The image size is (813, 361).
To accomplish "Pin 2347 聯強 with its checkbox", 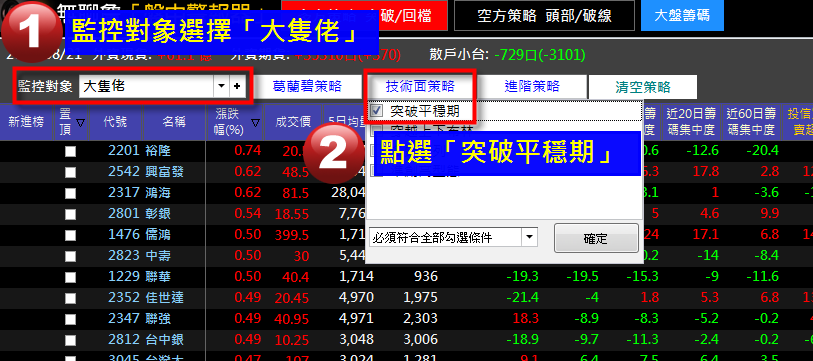I will (x=71, y=319).
